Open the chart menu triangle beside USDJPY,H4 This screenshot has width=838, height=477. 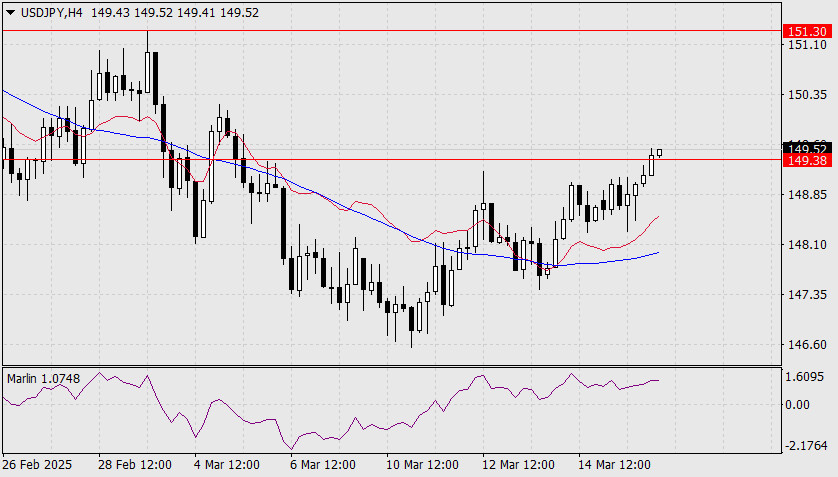click(10, 13)
